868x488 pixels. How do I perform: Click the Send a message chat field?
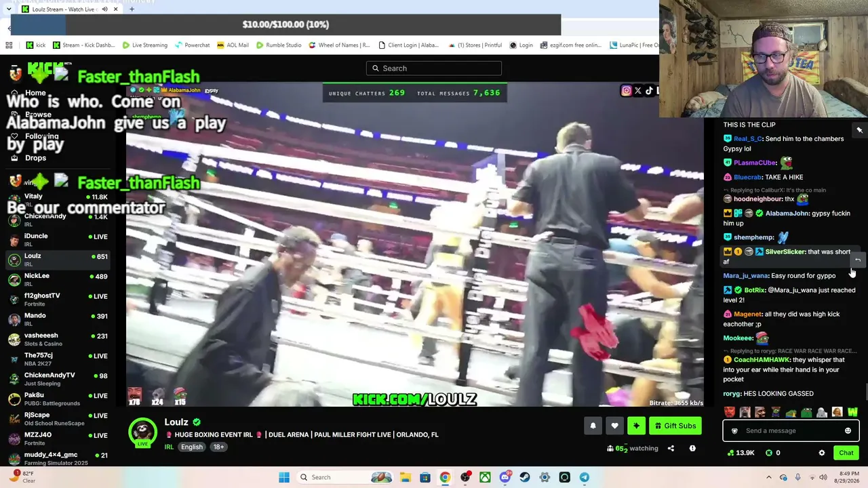791,430
